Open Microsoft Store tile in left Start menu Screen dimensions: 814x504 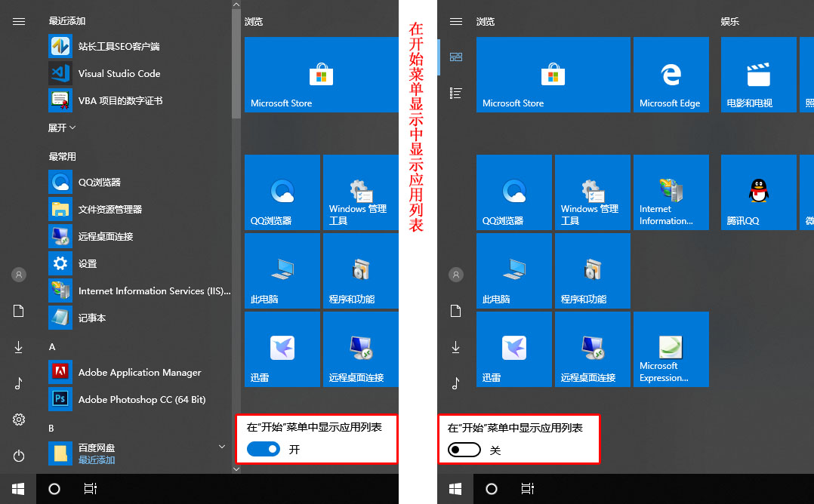[x=322, y=75]
